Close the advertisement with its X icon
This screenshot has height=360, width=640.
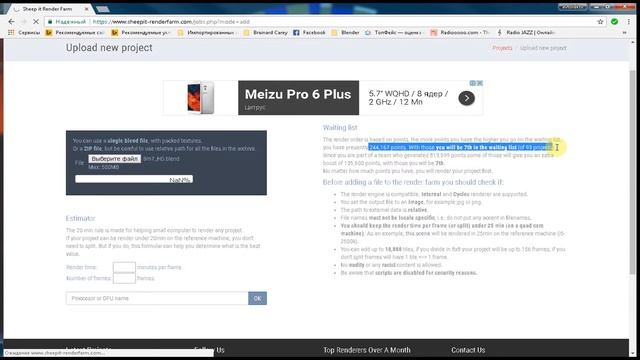[480, 83]
